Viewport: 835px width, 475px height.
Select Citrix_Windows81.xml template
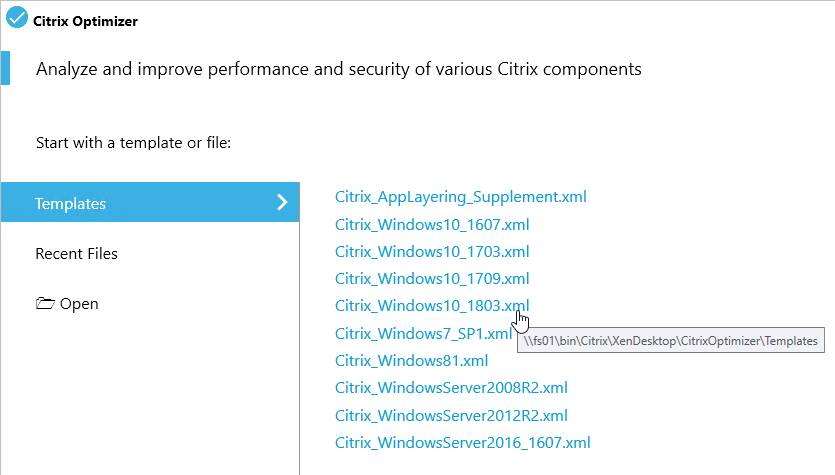tap(412, 361)
